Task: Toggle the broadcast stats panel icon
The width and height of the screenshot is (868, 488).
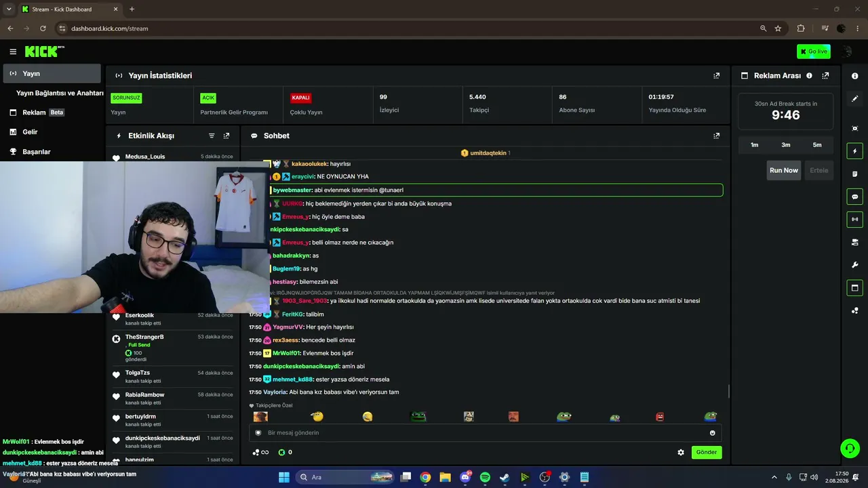Action: [854, 219]
